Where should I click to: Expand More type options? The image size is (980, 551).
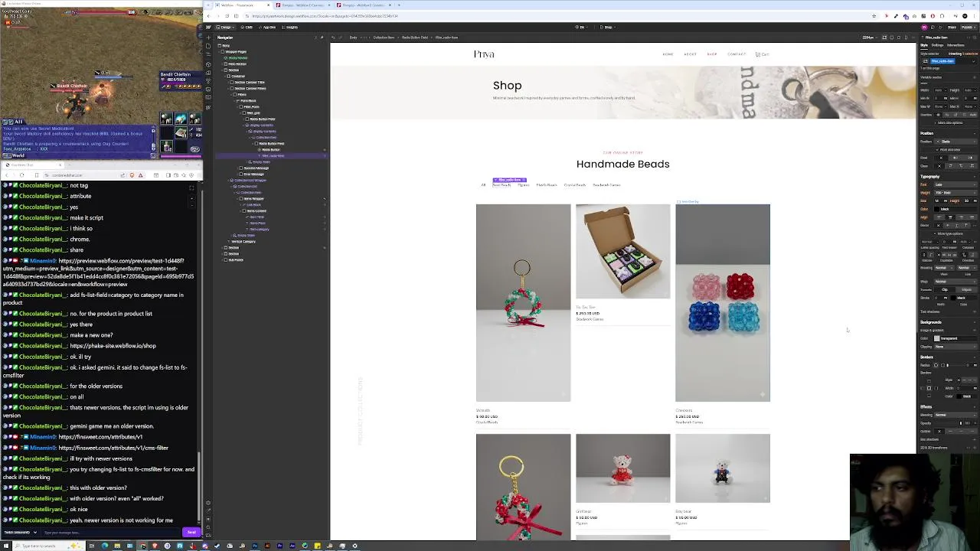(950, 233)
